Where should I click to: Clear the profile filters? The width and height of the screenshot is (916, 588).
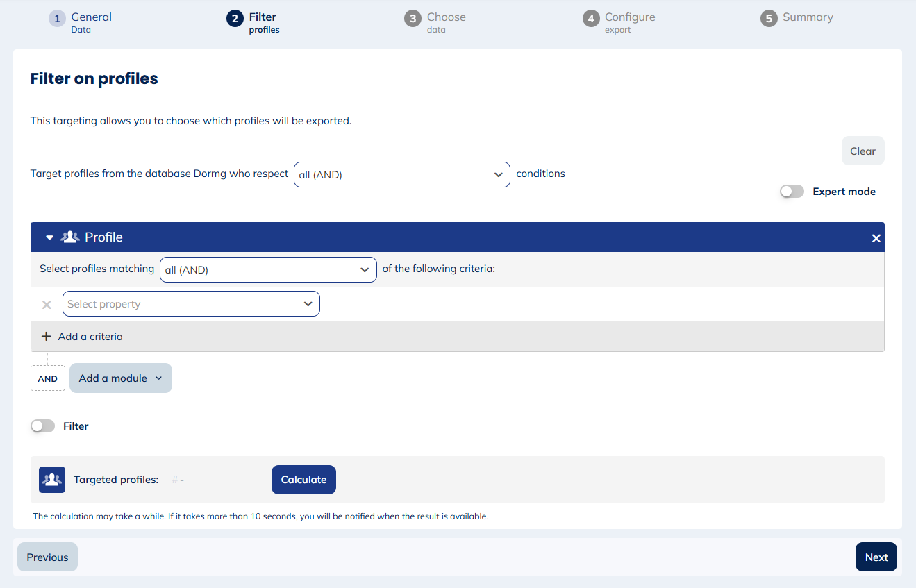click(863, 151)
